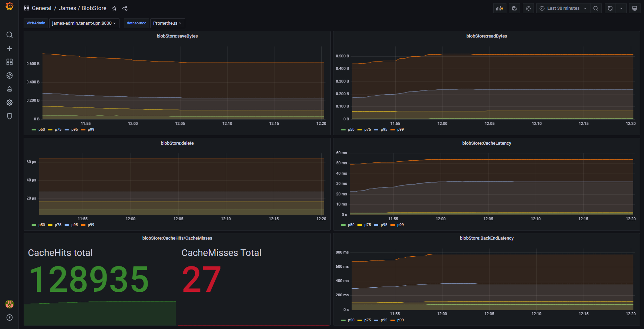644x329 pixels.
Task: Open the Dashboards grid icon in sidebar
Action: click(9, 62)
